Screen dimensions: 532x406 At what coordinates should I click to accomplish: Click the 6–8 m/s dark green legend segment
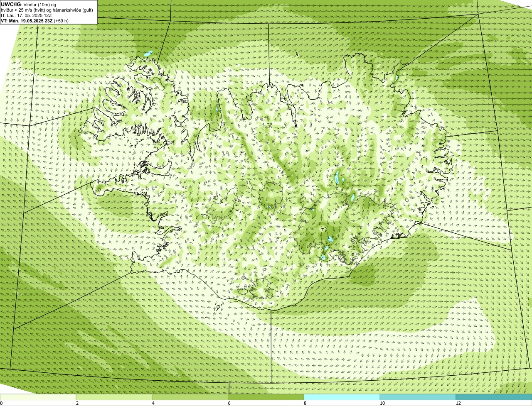[266, 397]
